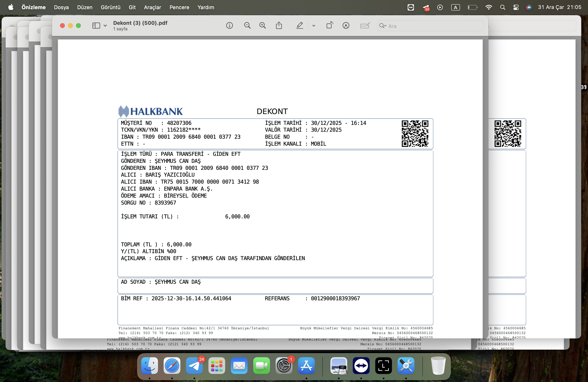Open Telegram status icon in menu bar

point(426,8)
